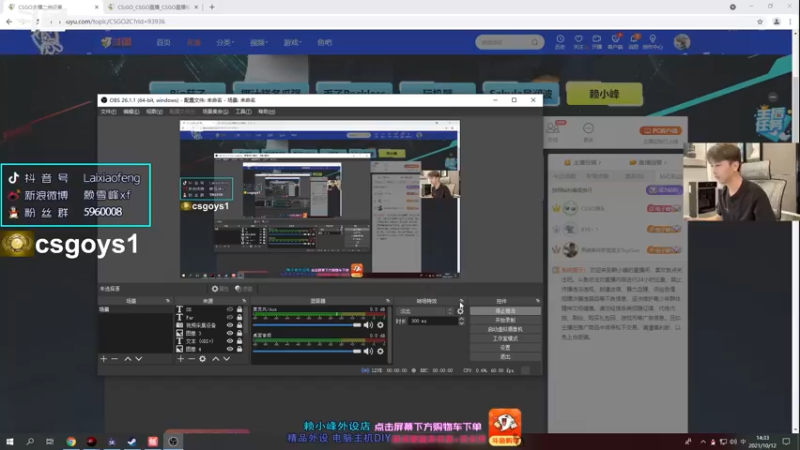
Task: Toggle visibility eye of the video capture device source
Action: [x=230, y=325]
